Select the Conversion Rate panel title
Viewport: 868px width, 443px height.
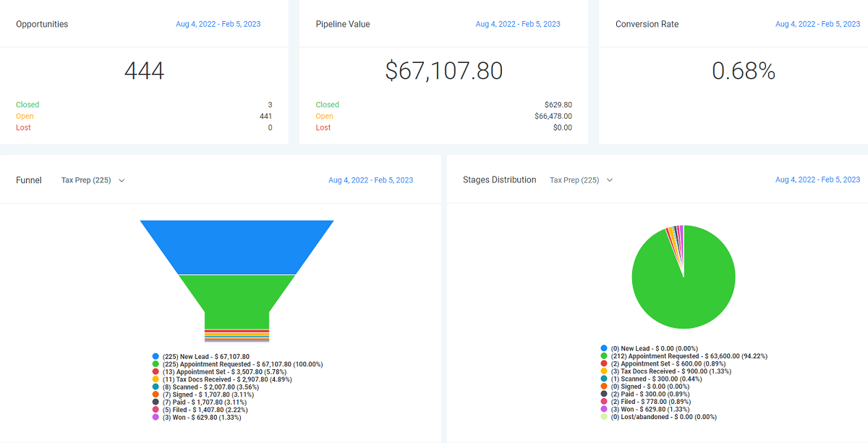[x=647, y=24]
